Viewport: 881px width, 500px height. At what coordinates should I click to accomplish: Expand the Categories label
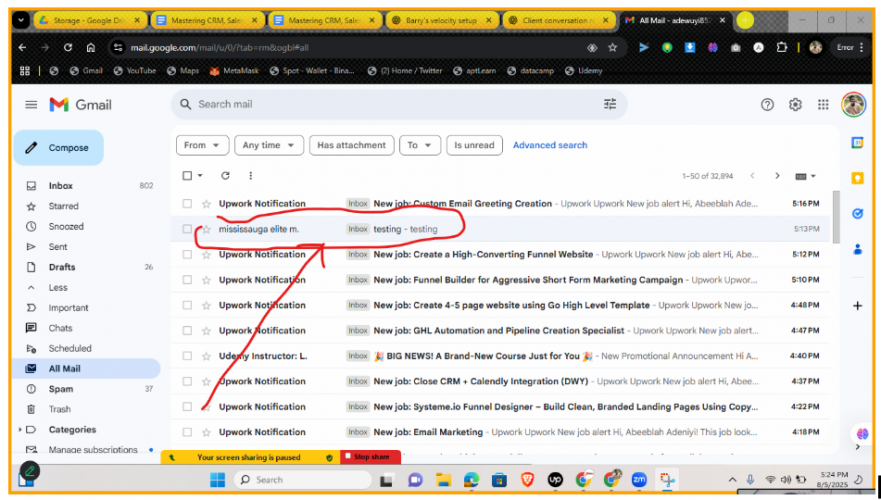coord(20,430)
